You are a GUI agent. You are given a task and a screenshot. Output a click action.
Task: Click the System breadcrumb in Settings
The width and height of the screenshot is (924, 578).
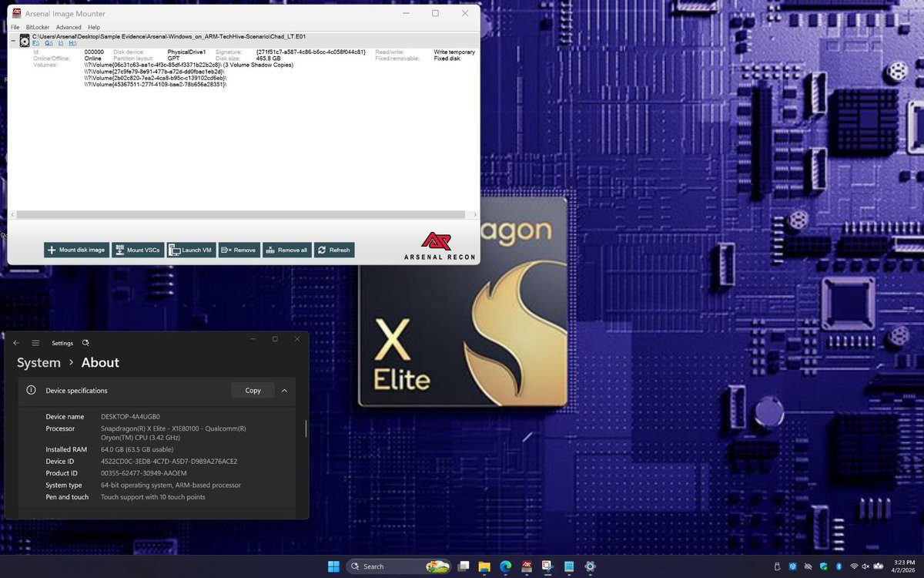[38, 362]
